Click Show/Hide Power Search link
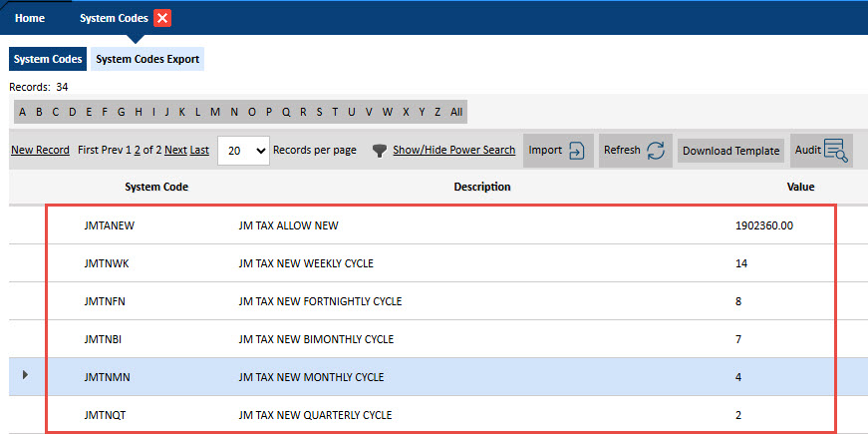The height and width of the screenshot is (434, 868). [x=453, y=151]
